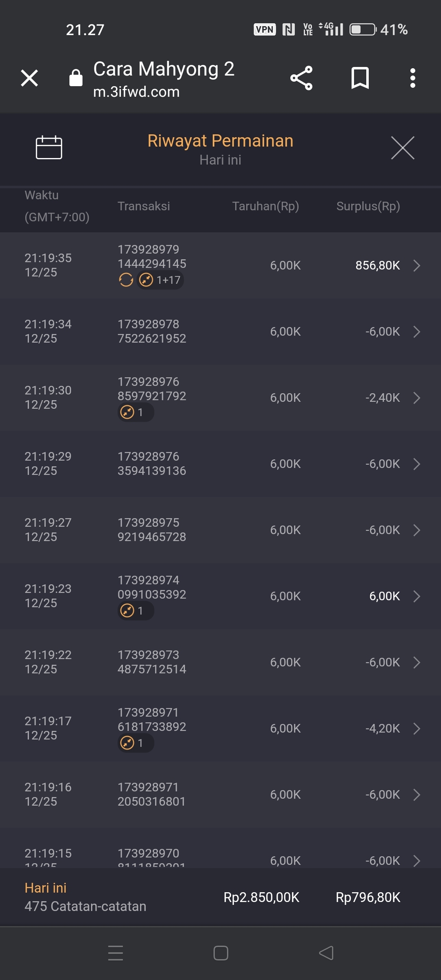
Task: Bookmark this page with the bookmark icon
Action: 360,78
